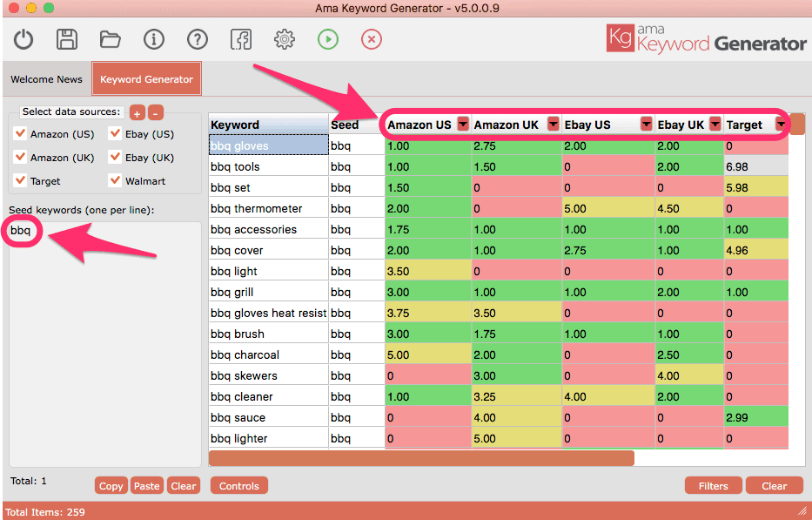The width and height of the screenshot is (812, 520).
Task: Open Amazon US column filter dropdown
Action: (463, 124)
